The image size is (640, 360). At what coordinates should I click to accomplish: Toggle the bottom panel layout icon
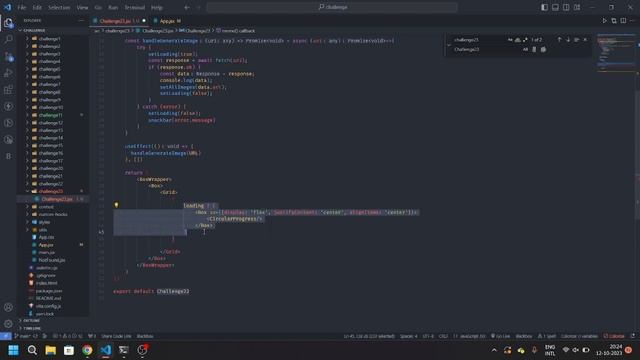555,7
